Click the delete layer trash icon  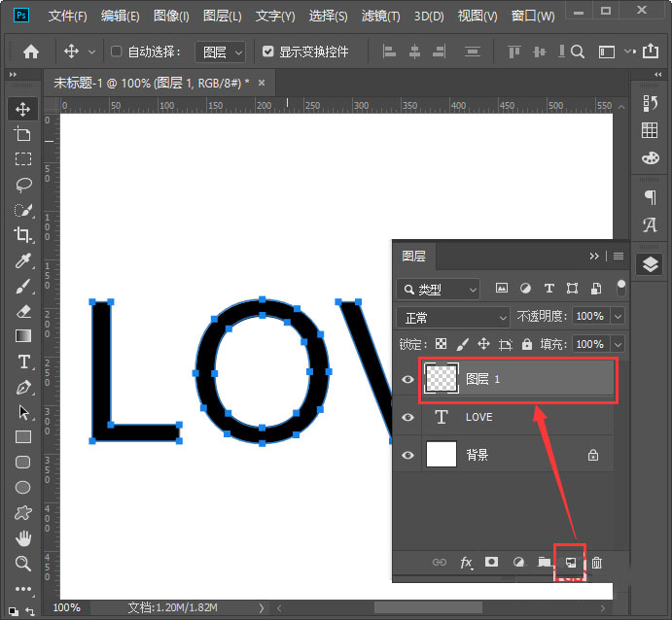(597, 563)
